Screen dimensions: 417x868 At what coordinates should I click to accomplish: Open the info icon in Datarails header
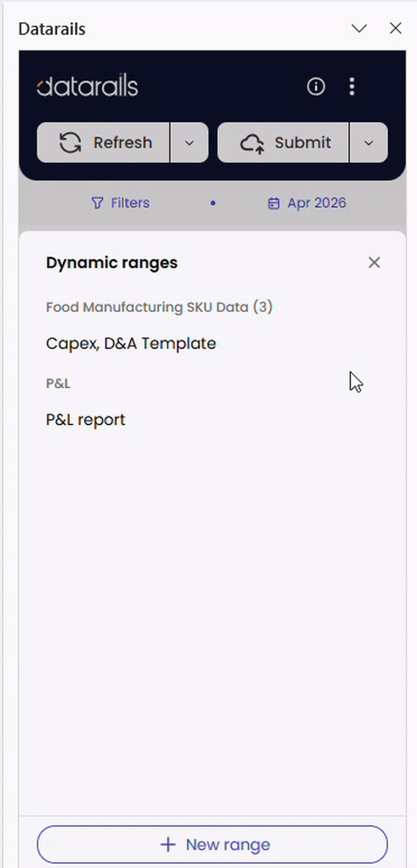pos(316,86)
